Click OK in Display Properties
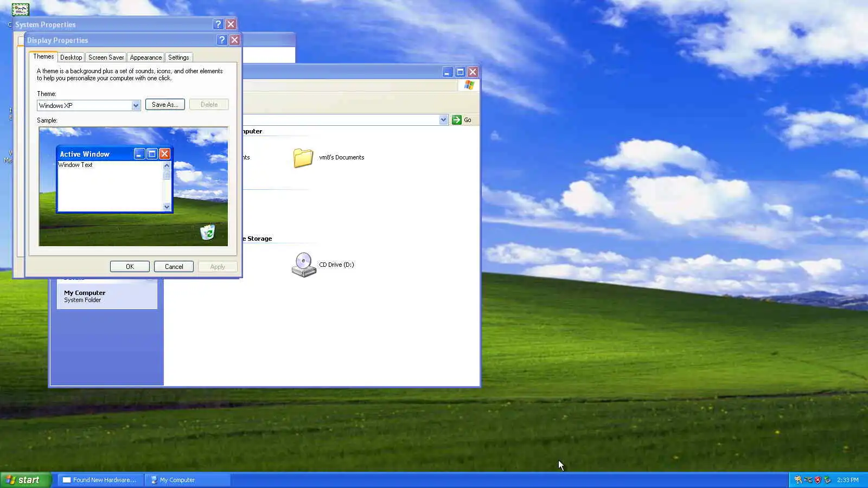Image resolution: width=868 pixels, height=488 pixels. (x=130, y=267)
